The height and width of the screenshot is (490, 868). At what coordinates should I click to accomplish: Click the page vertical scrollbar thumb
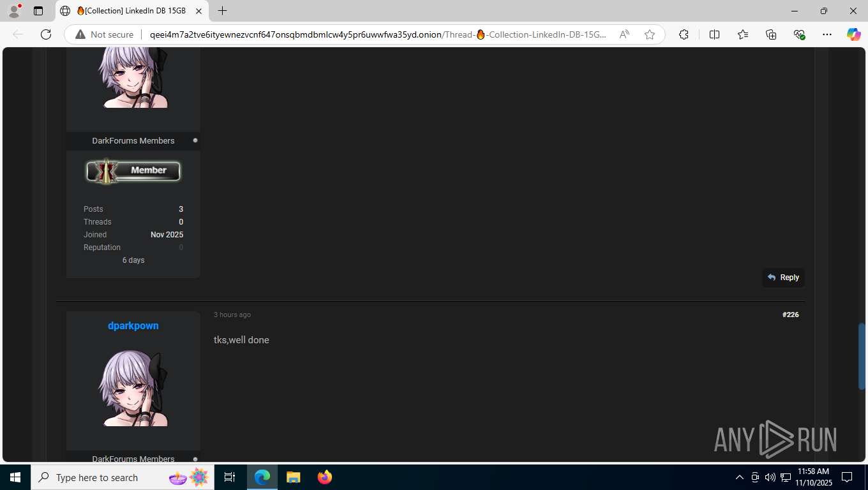(862, 356)
